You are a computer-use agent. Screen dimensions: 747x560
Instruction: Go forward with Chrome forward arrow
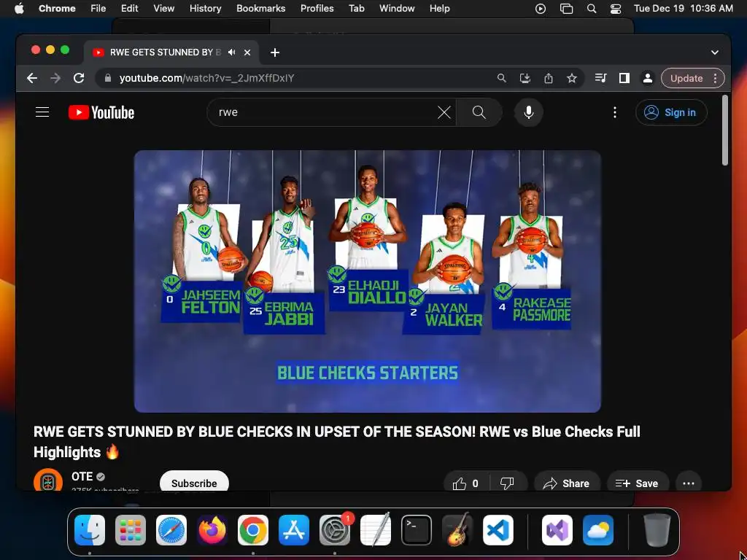click(55, 78)
